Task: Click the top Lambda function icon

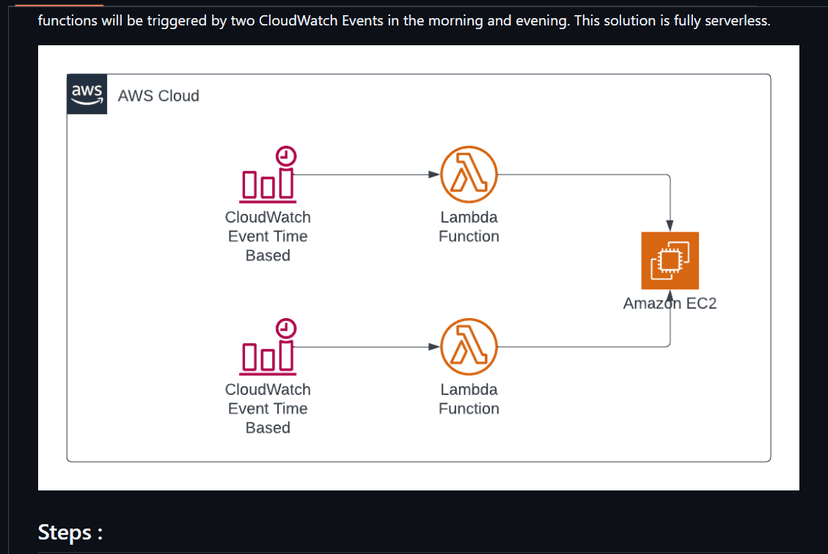Action: [x=469, y=174]
